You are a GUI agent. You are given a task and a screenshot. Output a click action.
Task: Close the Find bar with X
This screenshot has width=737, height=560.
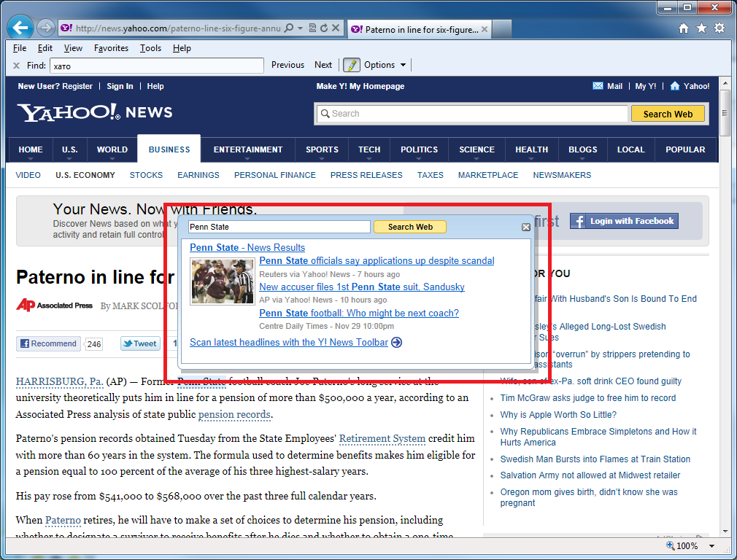click(16, 66)
